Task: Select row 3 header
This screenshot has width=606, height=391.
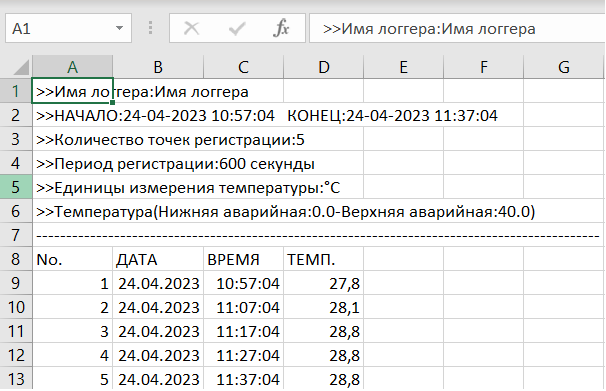Action: point(16,139)
